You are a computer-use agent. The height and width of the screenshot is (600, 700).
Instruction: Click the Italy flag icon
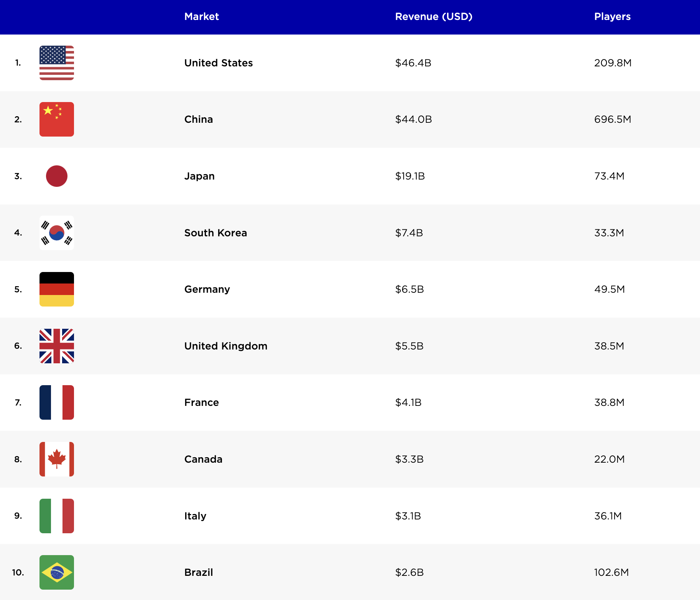tap(57, 516)
